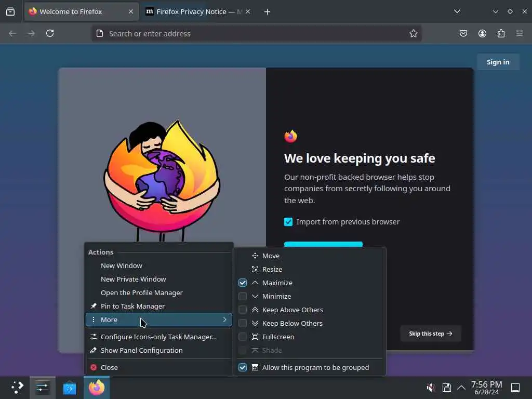Open the removable disk tray icon
Viewport: 532px width, 399px height.
446,388
